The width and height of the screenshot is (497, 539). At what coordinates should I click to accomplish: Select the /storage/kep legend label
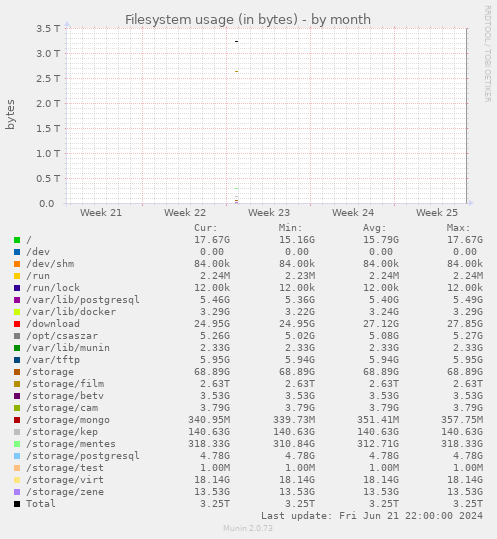tap(62, 432)
